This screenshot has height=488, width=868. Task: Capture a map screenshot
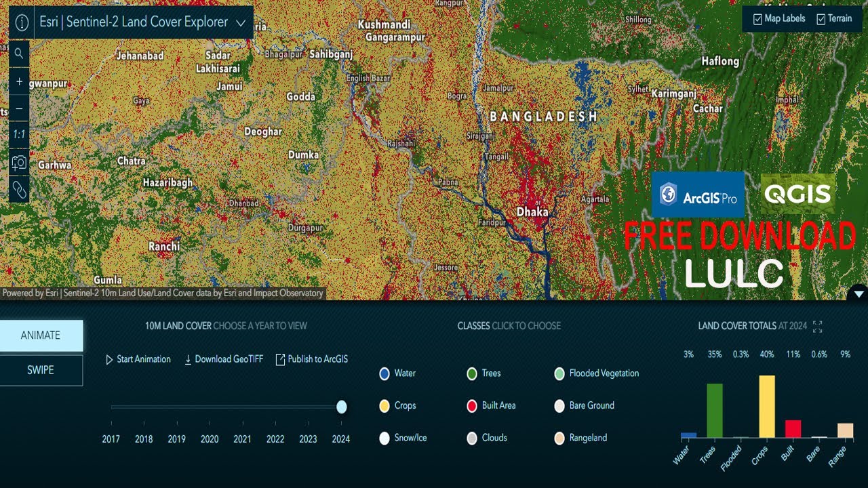click(x=19, y=163)
